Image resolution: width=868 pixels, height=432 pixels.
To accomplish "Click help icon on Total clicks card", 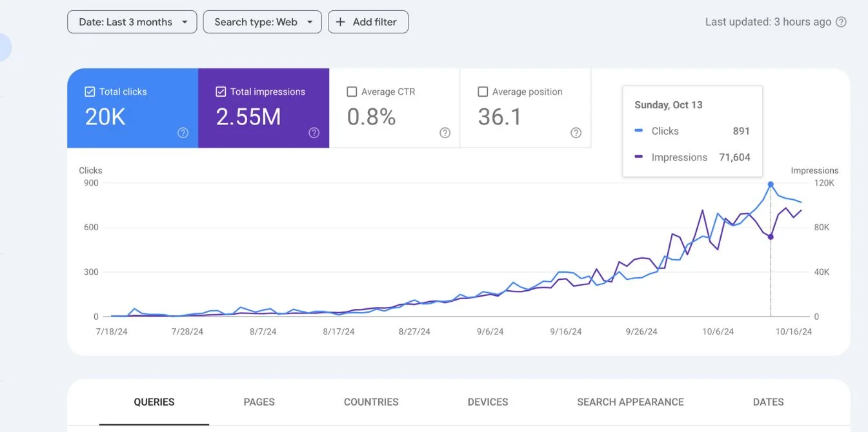I will coord(183,133).
